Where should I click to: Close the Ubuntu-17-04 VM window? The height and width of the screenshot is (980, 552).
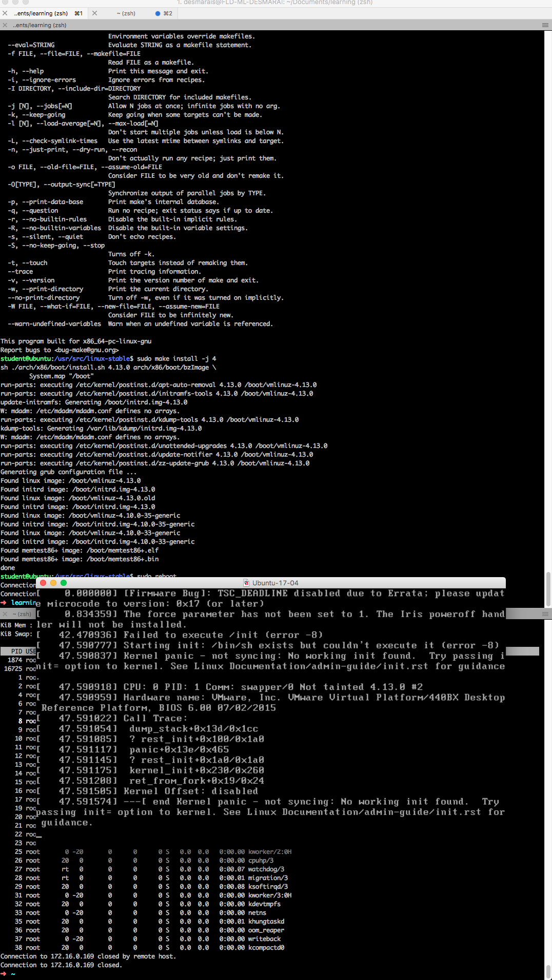point(43,583)
